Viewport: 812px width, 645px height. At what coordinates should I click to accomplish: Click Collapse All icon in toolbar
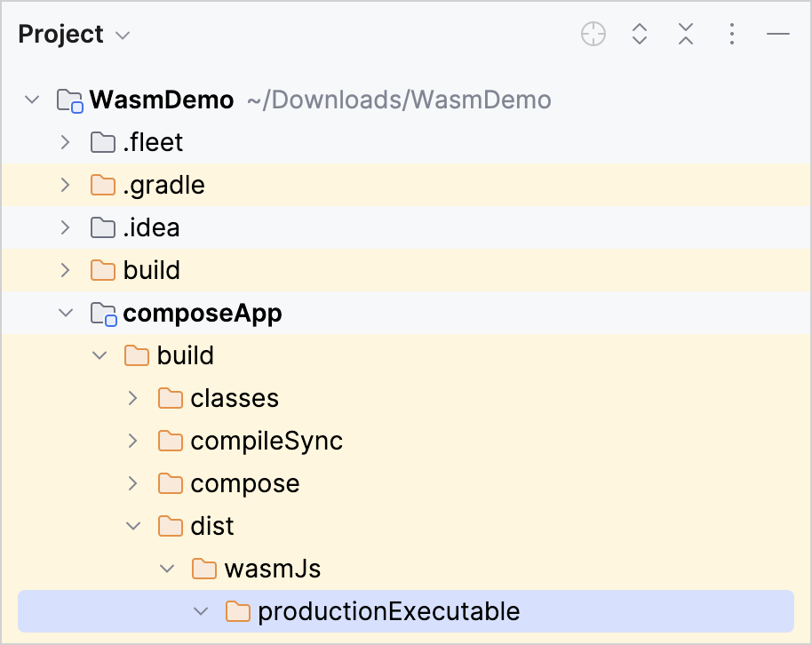point(686,34)
